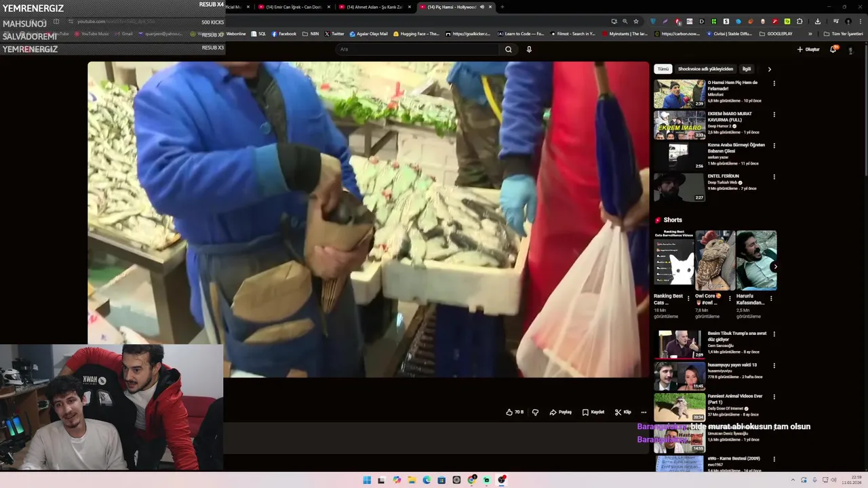868x488 pixels.
Task: Click the YouTube search input field
Action: pos(417,49)
